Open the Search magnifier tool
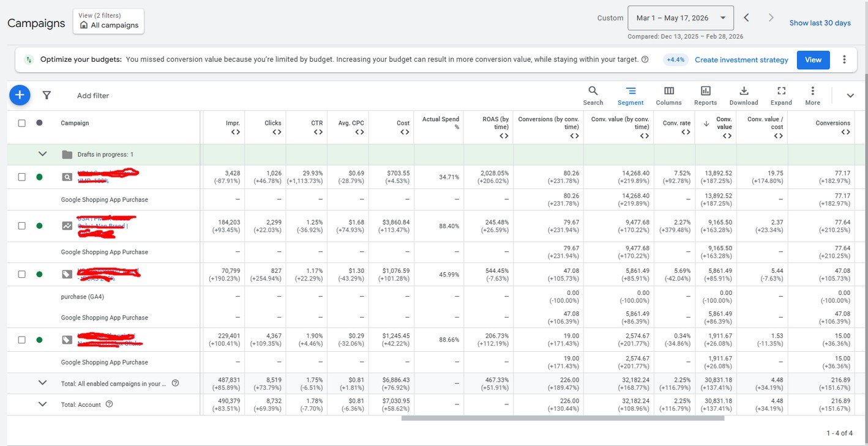The height and width of the screenshot is (446, 868). click(593, 95)
